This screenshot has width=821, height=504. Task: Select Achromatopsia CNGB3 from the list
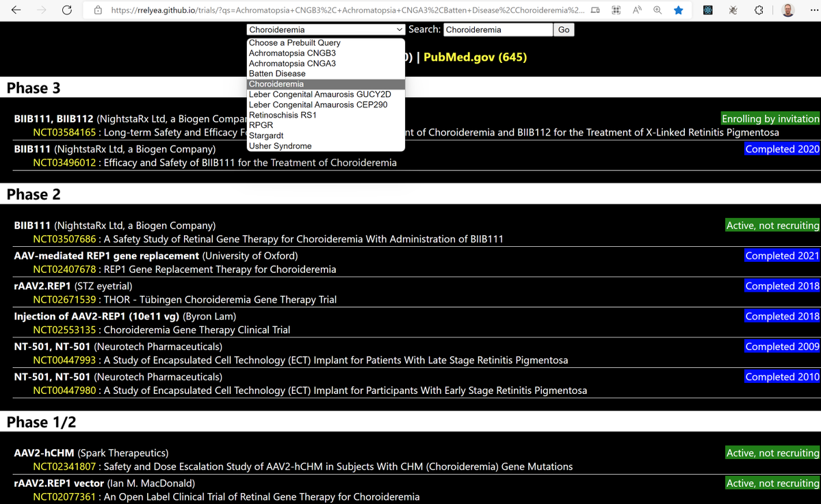point(326,53)
